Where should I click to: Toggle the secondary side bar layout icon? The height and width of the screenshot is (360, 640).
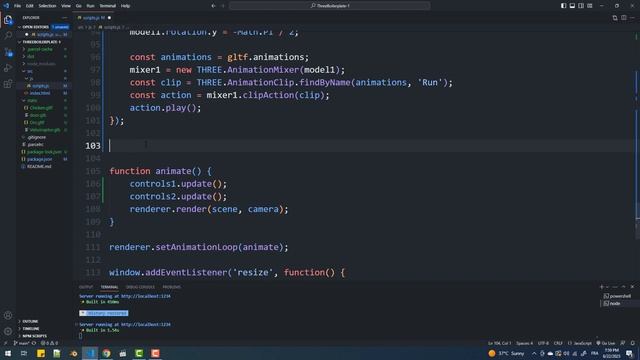point(581,6)
